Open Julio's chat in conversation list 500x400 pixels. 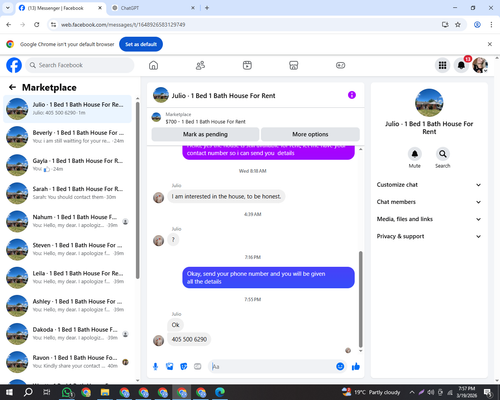pos(67,109)
